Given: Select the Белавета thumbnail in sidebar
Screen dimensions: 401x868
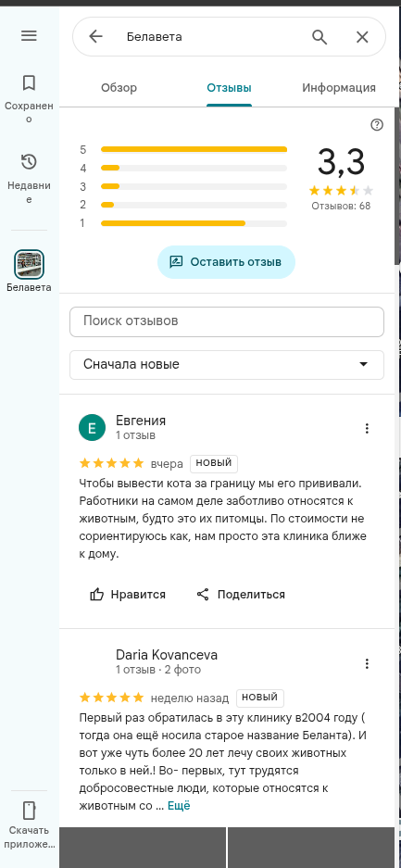Looking at the screenshot, I should coord(29,265).
